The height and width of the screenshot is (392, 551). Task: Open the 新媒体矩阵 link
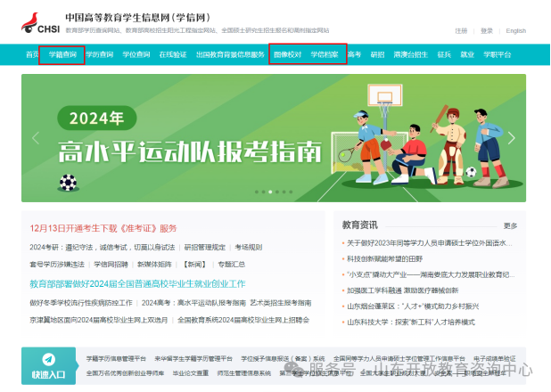(x=154, y=264)
